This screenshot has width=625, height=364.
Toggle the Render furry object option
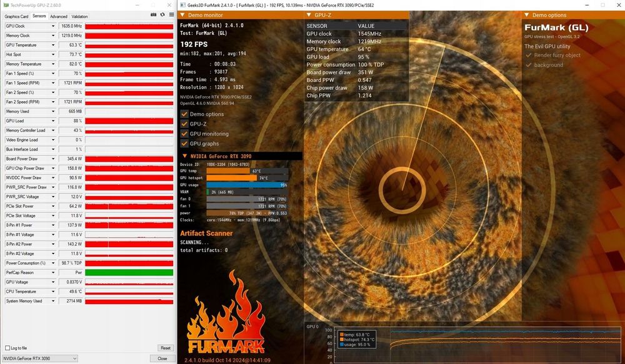529,55
